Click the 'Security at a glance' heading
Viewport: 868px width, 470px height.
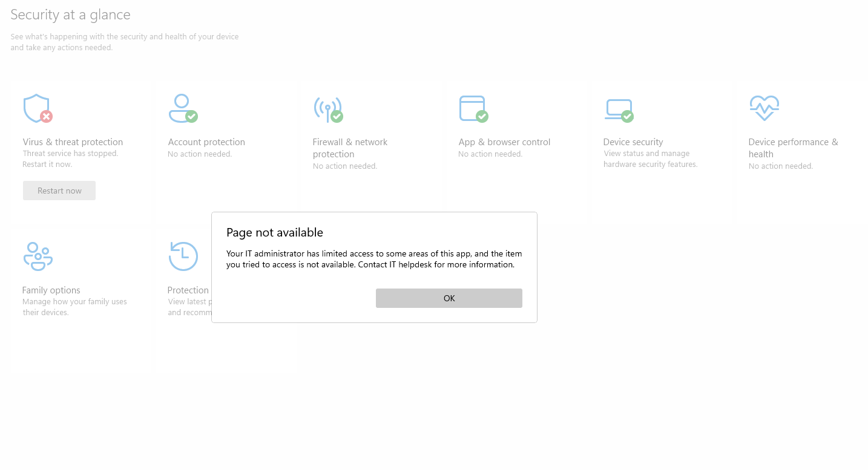pos(70,15)
